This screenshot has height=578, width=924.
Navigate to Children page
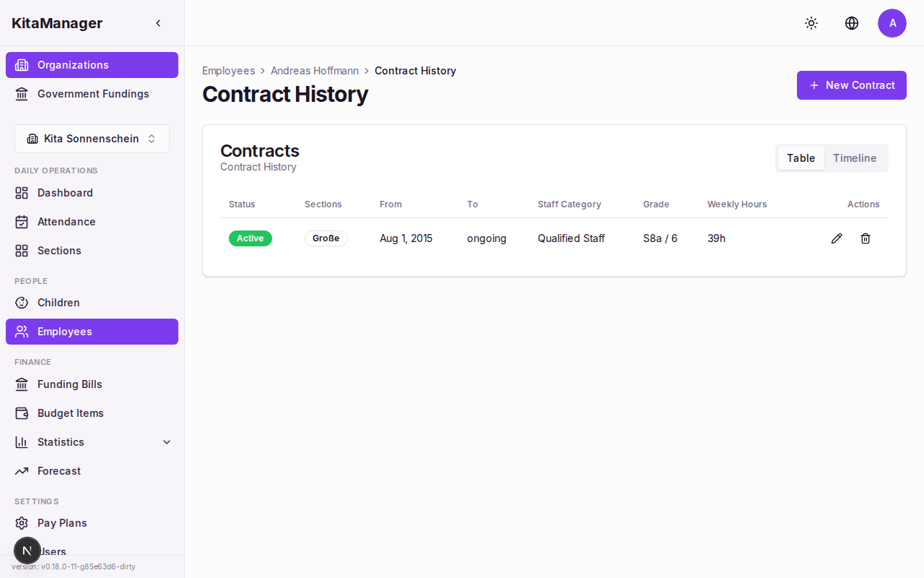[58, 303]
